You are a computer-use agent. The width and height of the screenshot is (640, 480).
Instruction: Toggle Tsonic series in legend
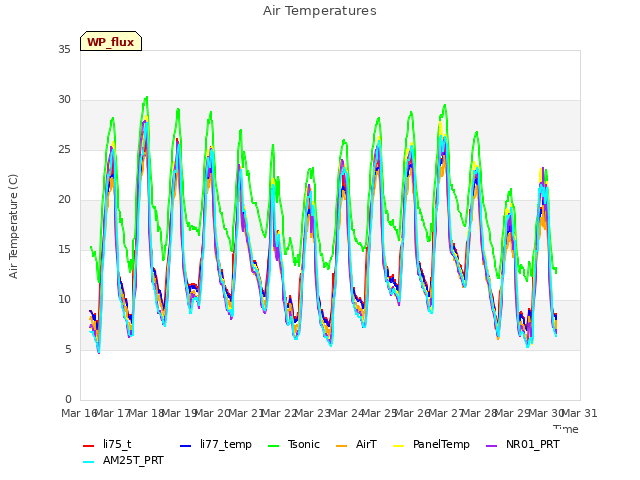(x=293, y=444)
